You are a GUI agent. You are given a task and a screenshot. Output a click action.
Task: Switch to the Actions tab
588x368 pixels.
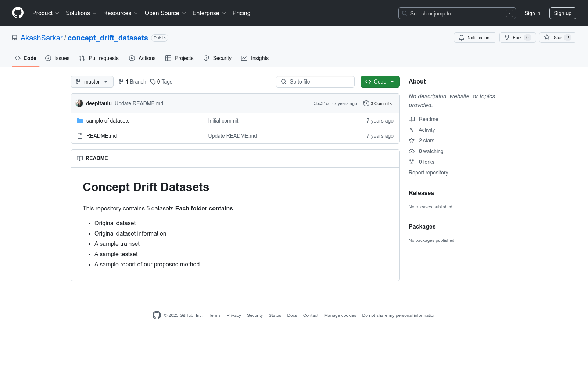point(142,58)
